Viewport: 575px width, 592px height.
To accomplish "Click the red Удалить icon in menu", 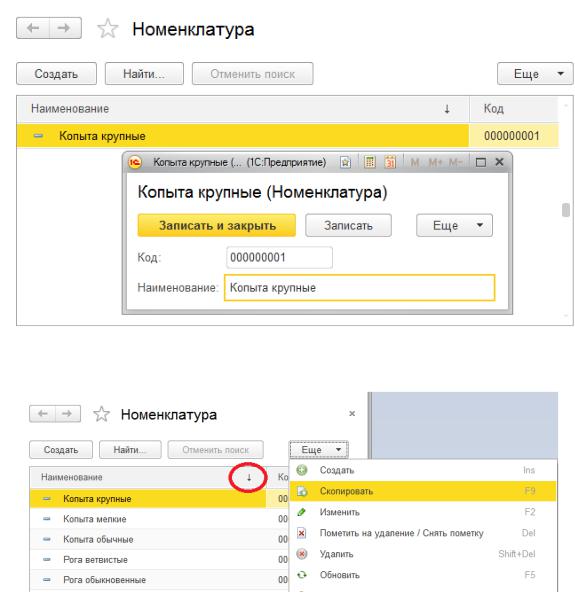I will point(302,554).
